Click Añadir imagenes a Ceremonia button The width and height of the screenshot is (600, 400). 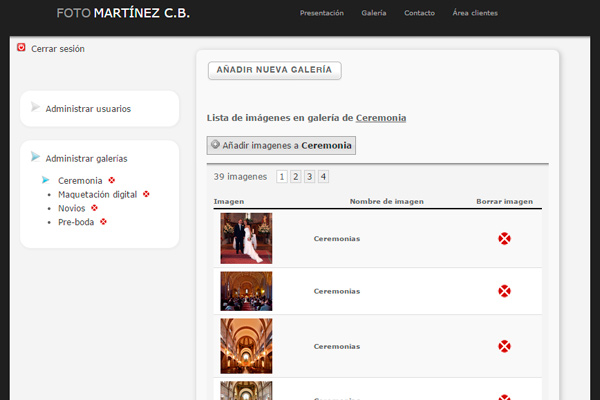coord(281,145)
